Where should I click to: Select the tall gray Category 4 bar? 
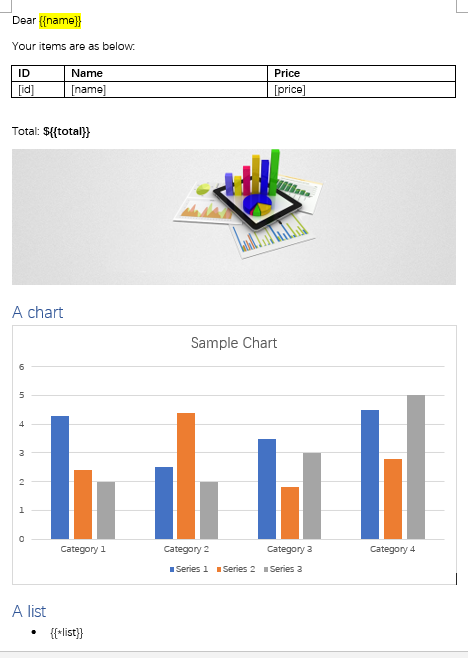(416, 467)
